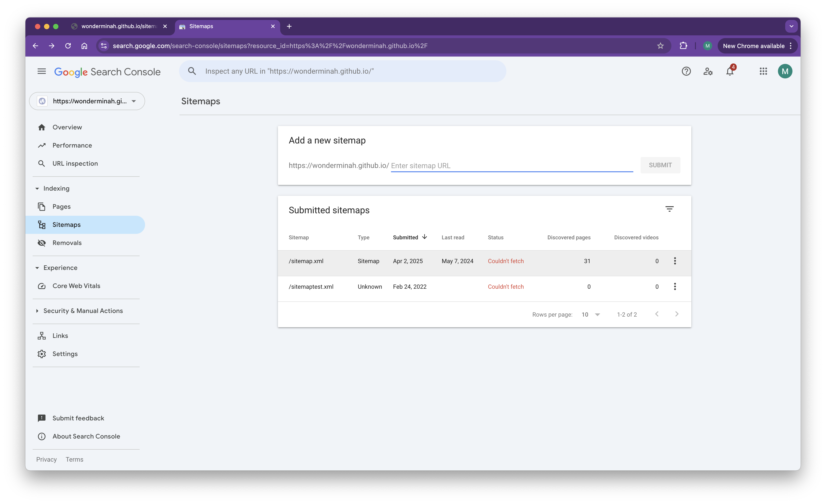Open the Google apps grid
This screenshot has height=504, width=826.
point(763,71)
